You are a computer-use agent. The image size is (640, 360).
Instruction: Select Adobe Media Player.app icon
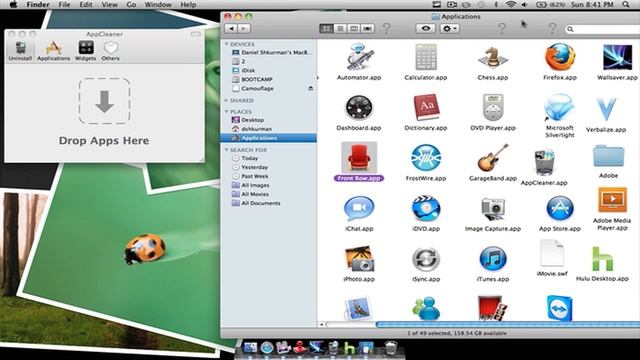coord(612,200)
